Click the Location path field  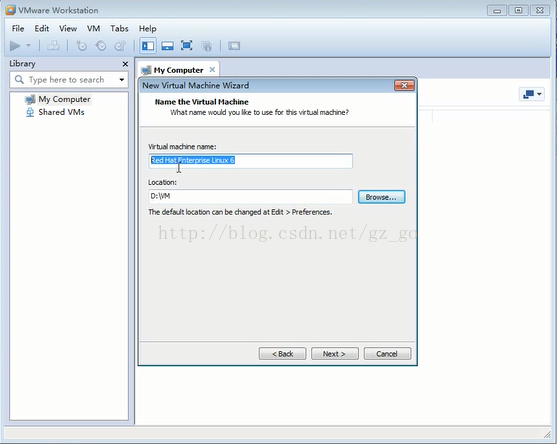(x=250, y=196)
